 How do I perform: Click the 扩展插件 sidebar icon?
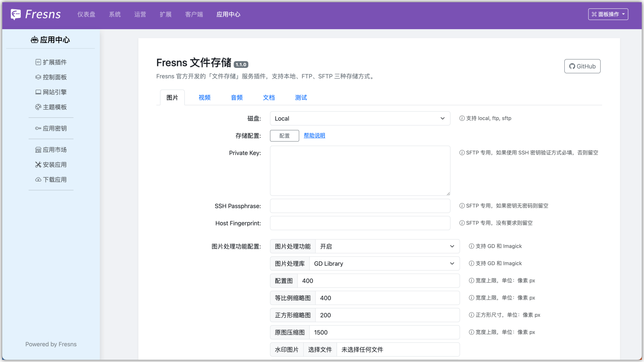[x=38, y=62]
